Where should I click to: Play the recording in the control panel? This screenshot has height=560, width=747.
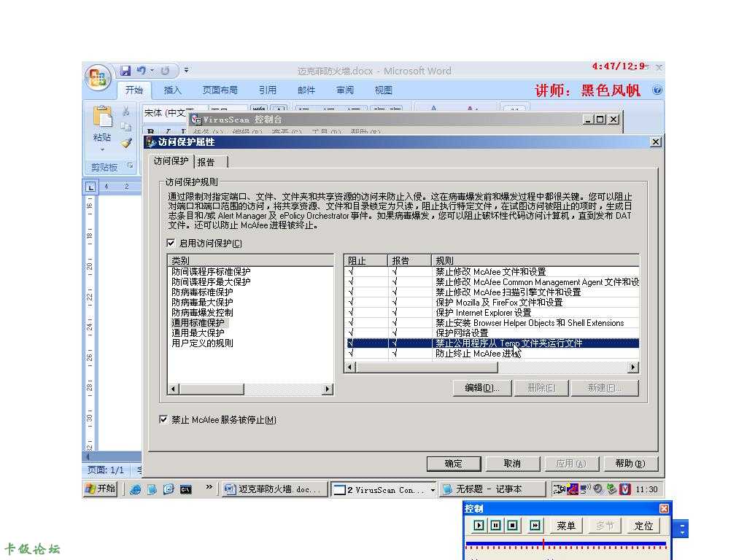[479, 525]
